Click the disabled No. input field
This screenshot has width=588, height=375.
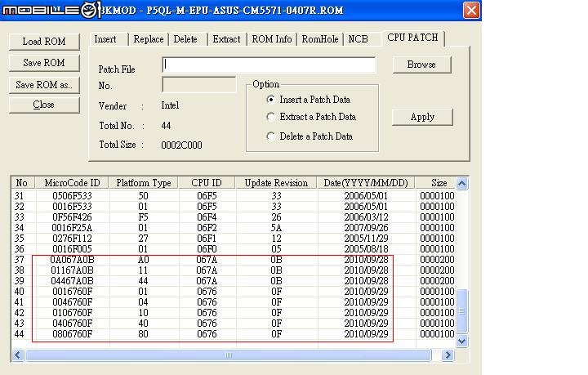[x=198, y=85]
